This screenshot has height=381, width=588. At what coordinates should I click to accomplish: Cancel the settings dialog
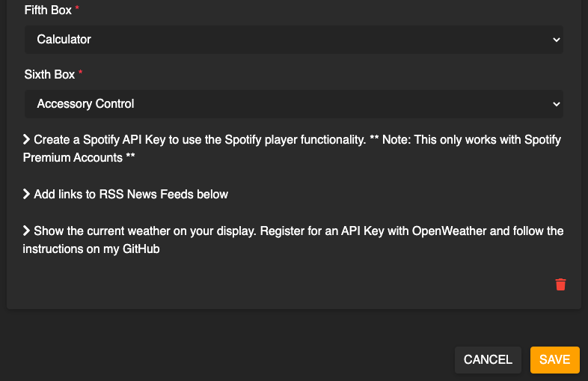[488, 359]
